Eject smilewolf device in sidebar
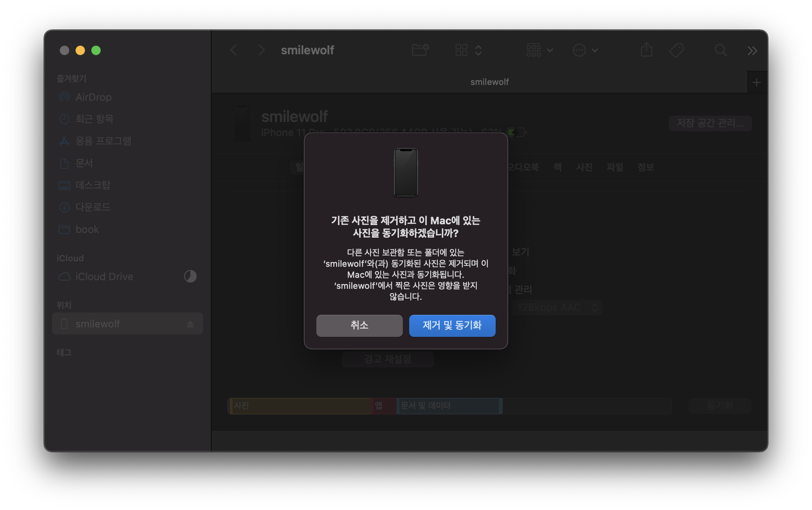Viewport: 812px width, 510px height. (x=190, y=324)
